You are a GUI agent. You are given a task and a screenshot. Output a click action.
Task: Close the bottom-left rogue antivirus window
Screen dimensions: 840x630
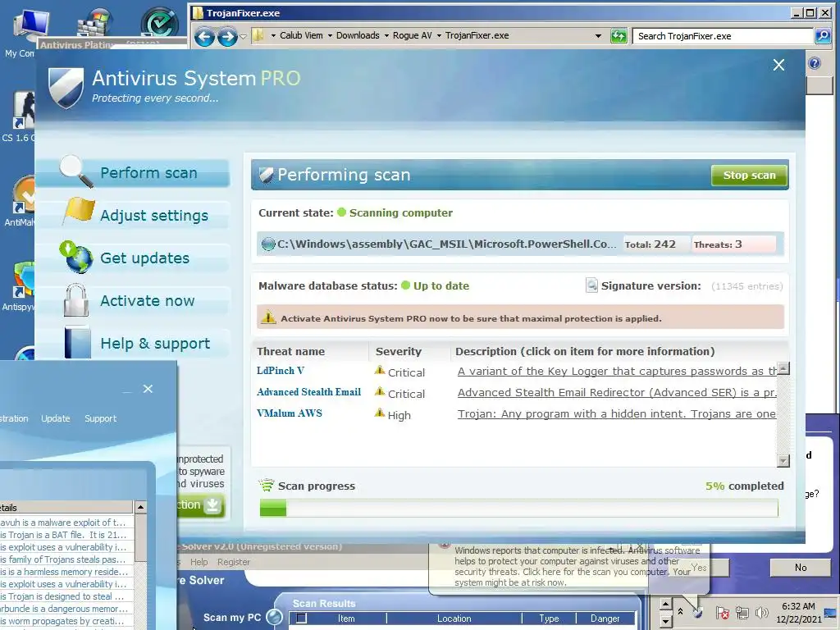(x=148, y=389)
